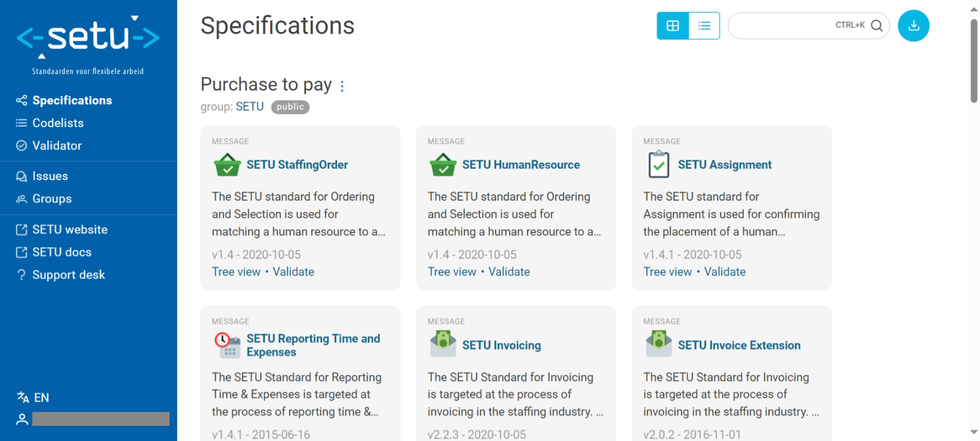Image resolution: width=980 pixels, height=441 pixels.
Task: Go to Issues page
Action: pyautogui.click(x=50, y=176)
